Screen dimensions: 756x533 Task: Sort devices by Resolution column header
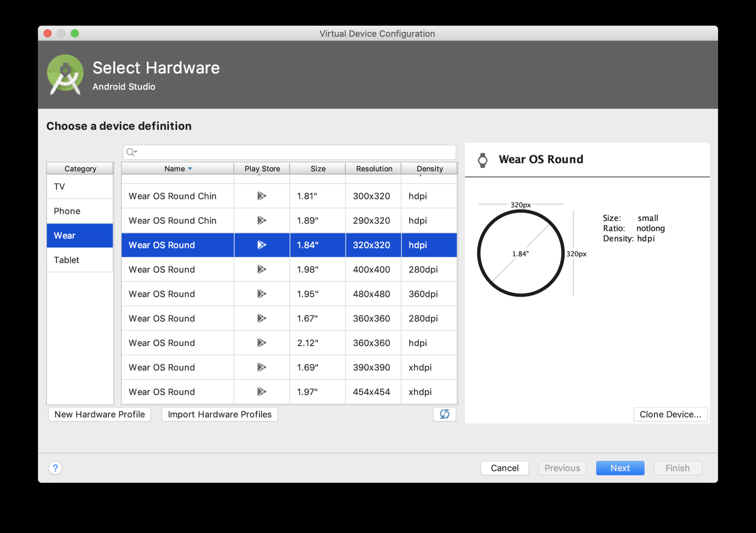[x=374, y=169]
